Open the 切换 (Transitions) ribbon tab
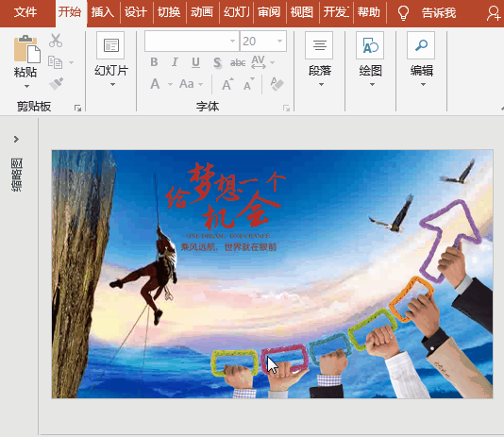 (x=169, y=12)
